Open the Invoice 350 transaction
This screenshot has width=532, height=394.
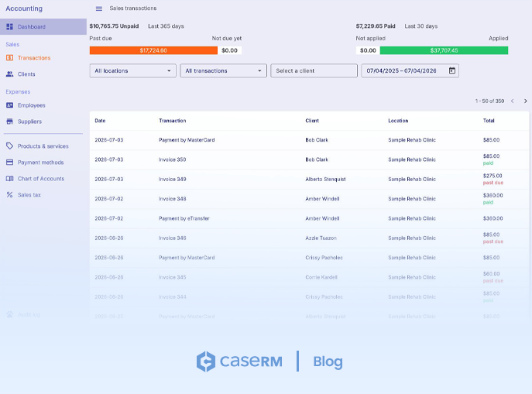173,159
